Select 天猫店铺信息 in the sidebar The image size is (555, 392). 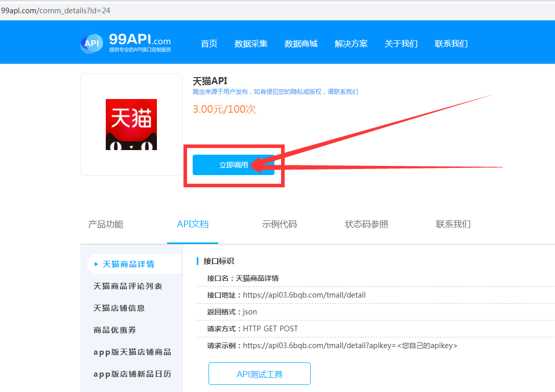point(119,308)
